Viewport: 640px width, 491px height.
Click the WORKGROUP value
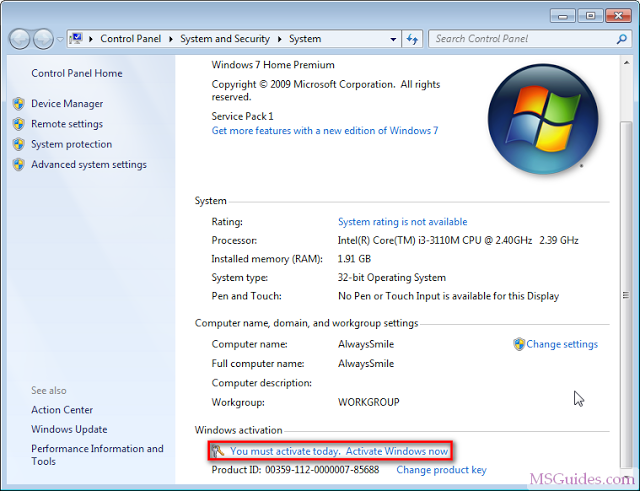pyautogui.click(x=369, y=402)
